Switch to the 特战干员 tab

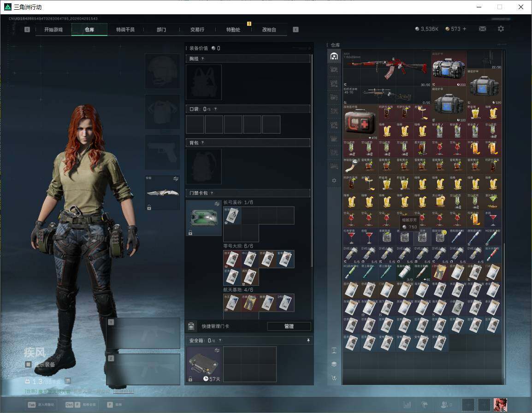[x=125, y=29]
